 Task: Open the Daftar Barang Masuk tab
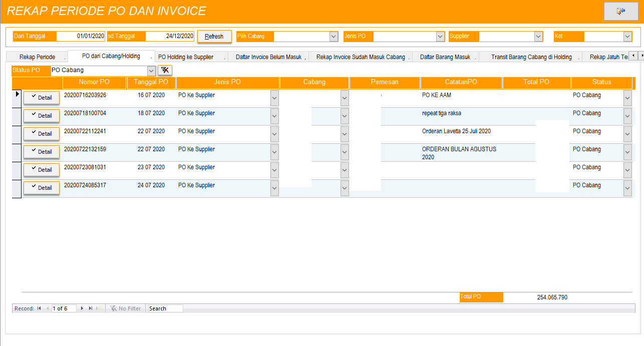(x=445, y=57)
